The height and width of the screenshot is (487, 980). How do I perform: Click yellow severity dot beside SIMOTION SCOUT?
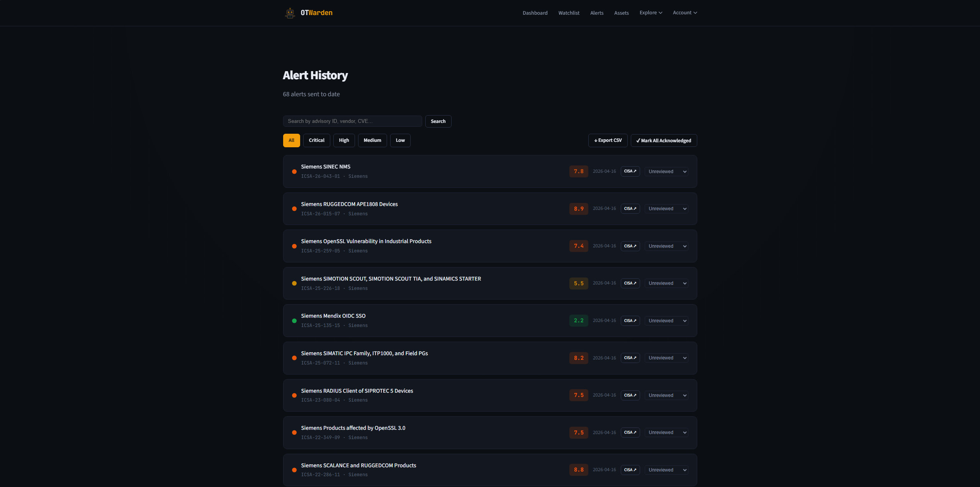294,283
